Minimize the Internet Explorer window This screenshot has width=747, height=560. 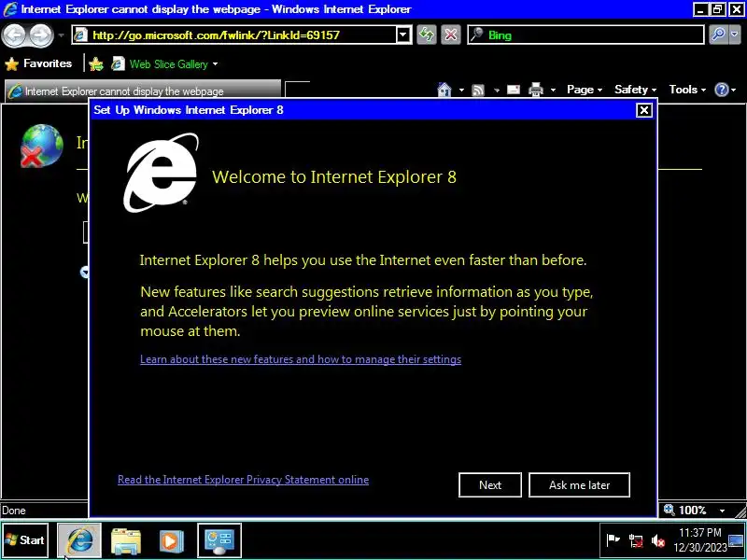pyautogui.click(x=699, y=9)
